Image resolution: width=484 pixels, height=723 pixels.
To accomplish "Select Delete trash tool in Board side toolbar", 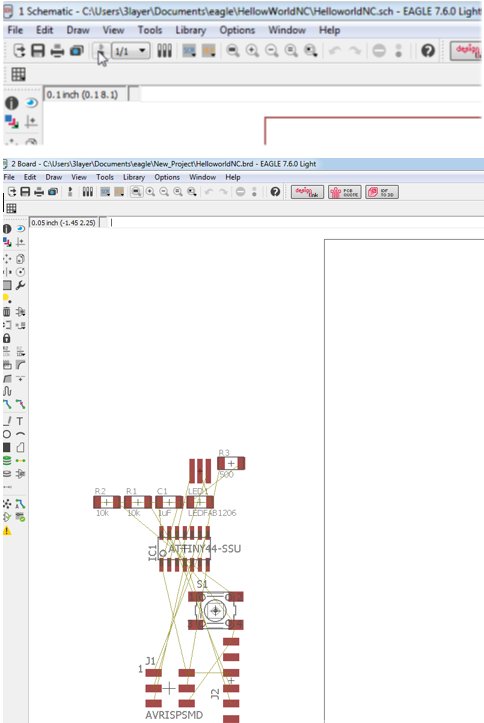I will tap(7, 312).
